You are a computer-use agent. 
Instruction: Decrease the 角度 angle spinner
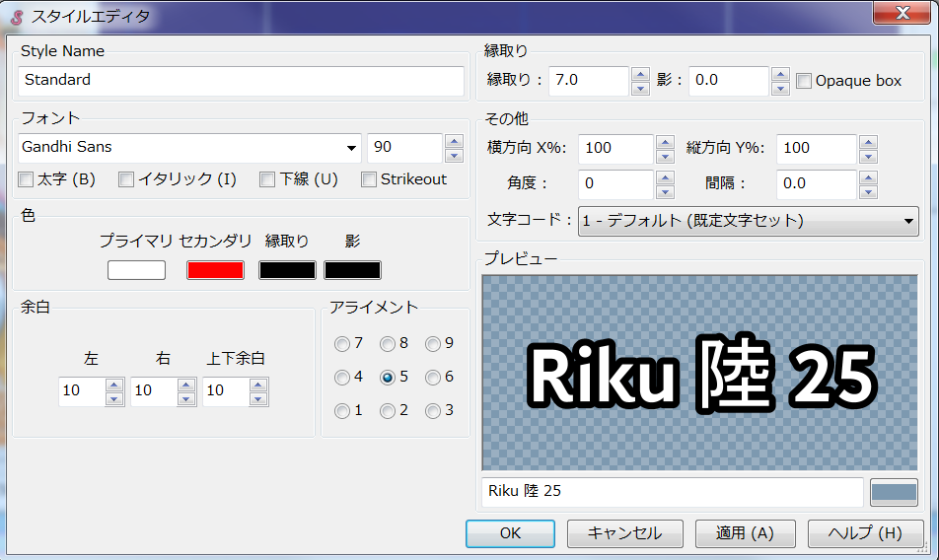(666, 192)
